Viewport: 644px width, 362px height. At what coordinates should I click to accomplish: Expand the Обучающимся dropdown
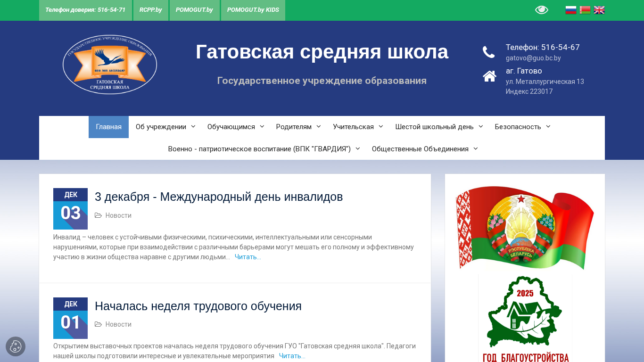coord(235,127)
